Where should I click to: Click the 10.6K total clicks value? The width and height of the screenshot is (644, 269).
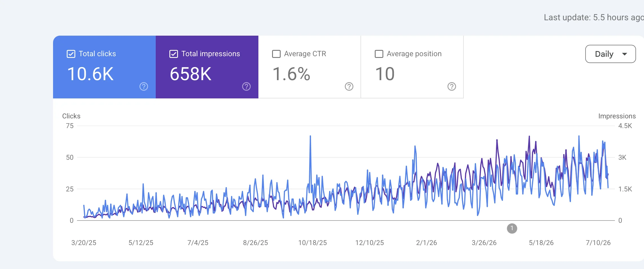[90, 74]
